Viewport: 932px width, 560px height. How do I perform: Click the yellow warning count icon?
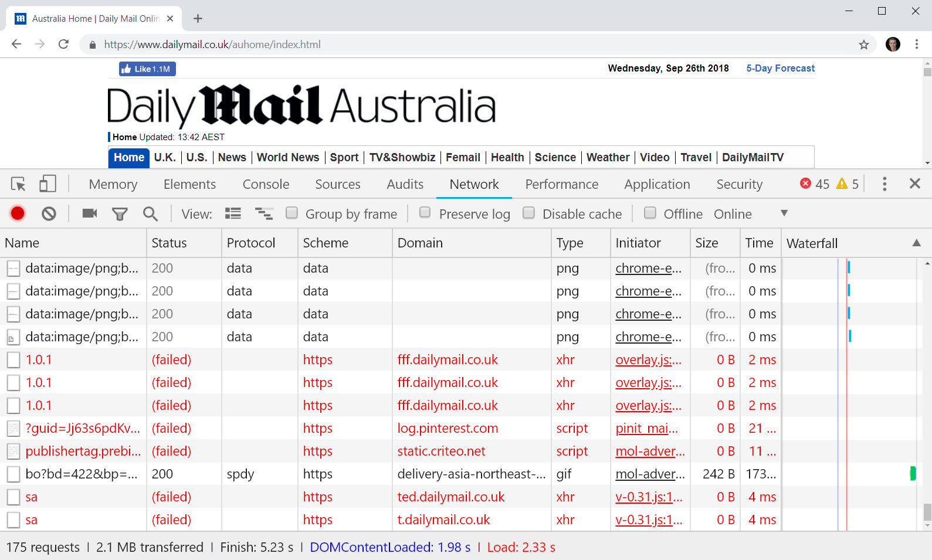842,184
